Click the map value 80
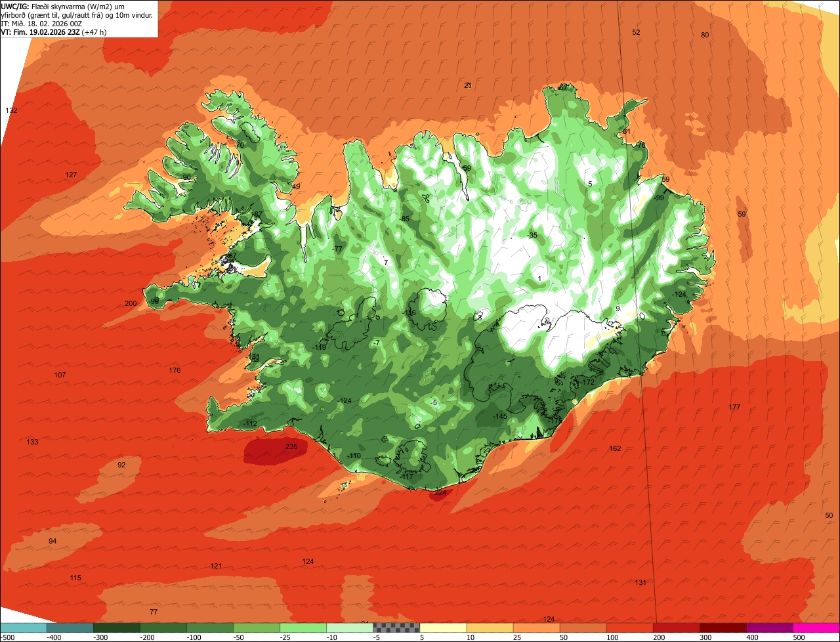This screenshot has height=642, width=840. point(705,35)
